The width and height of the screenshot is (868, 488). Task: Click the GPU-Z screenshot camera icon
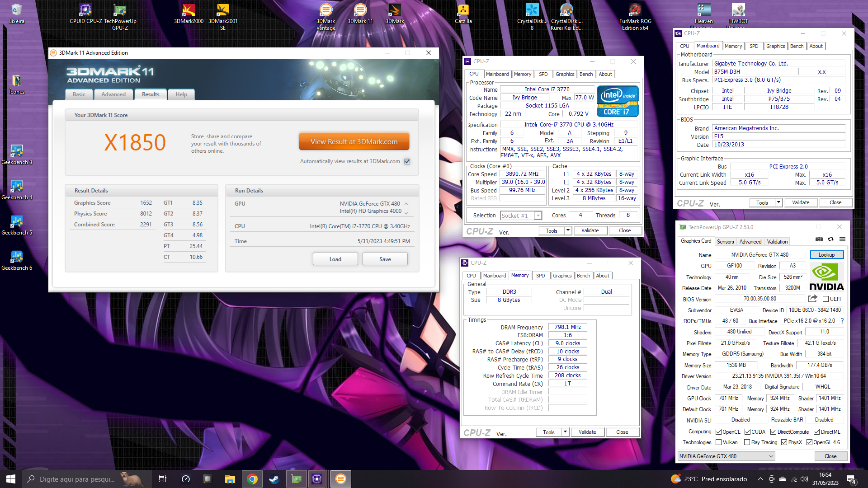tap(819, 239)
